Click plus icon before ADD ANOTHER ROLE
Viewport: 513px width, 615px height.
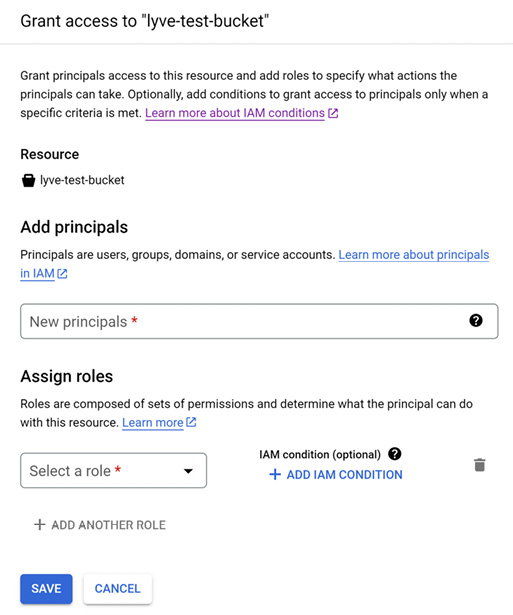(x=40, y=524)
